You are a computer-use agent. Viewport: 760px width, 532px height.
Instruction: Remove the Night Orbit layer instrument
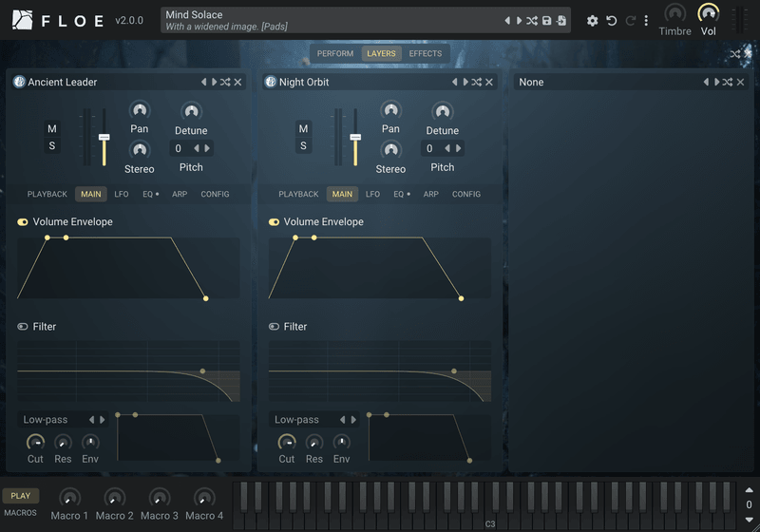[489, 83]
